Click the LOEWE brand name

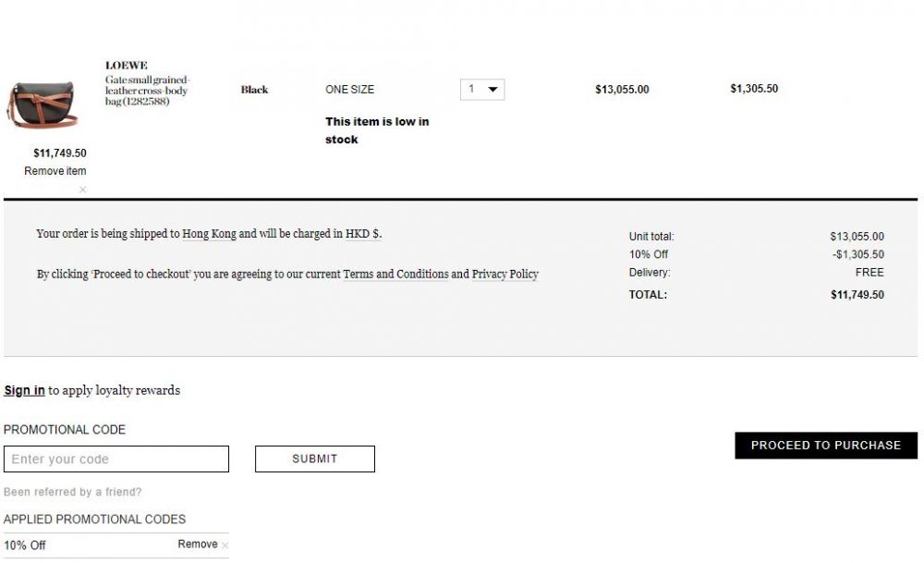coord(126,66)
